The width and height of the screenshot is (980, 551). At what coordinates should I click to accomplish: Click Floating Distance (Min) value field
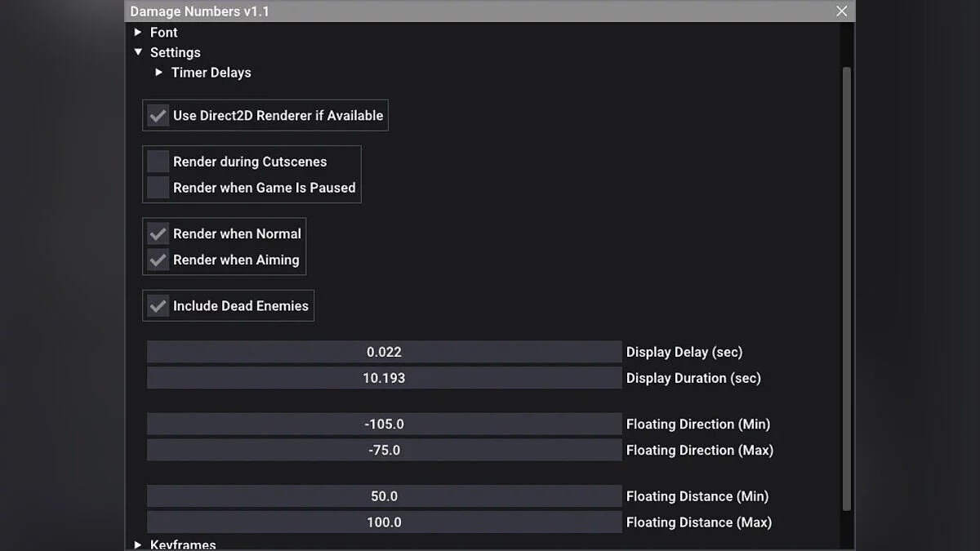pos(384,496)
